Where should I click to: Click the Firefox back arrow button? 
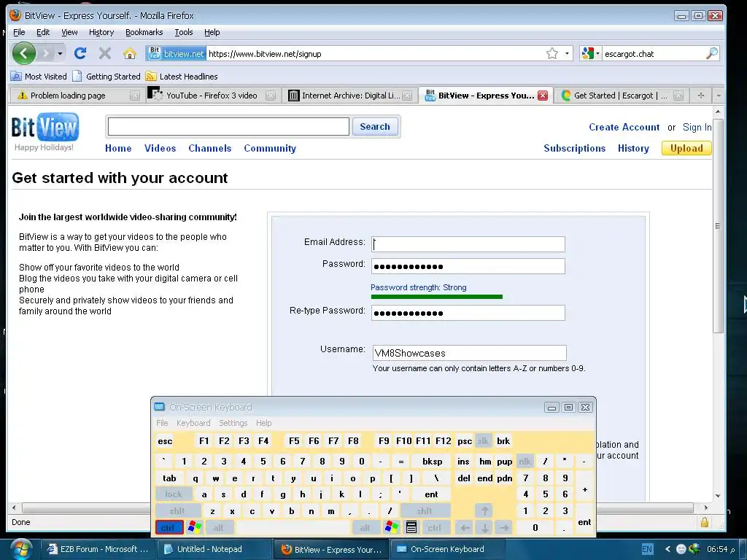(24, 52)
